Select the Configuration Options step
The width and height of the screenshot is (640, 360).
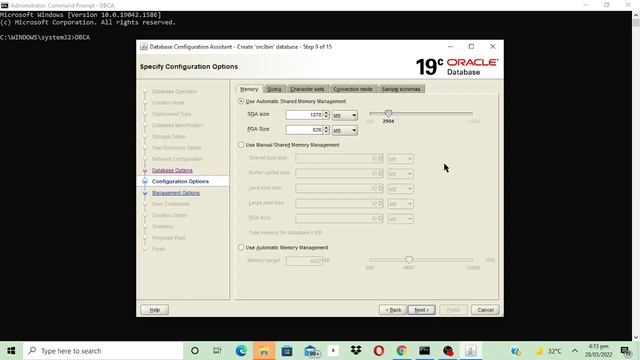[x=180, y=181]
